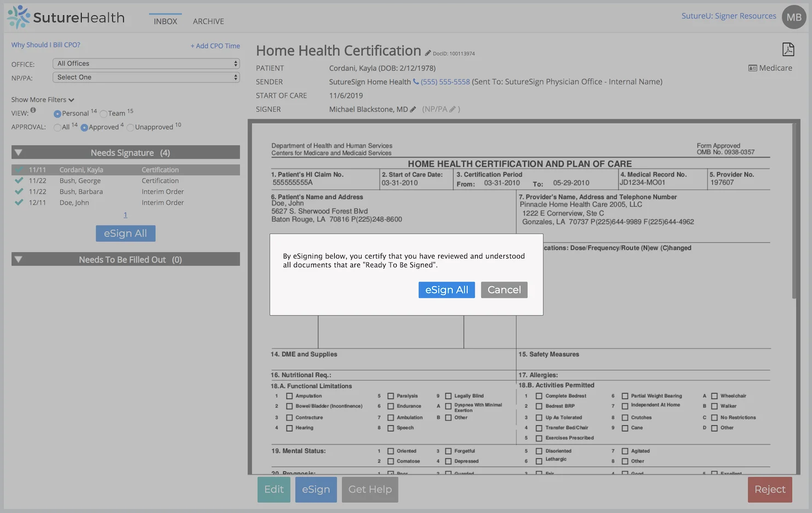Image resolution: width=812 pixels, height=513 pixels.
Task: Click the PDF export icon
Action: (x=788, y=49)
